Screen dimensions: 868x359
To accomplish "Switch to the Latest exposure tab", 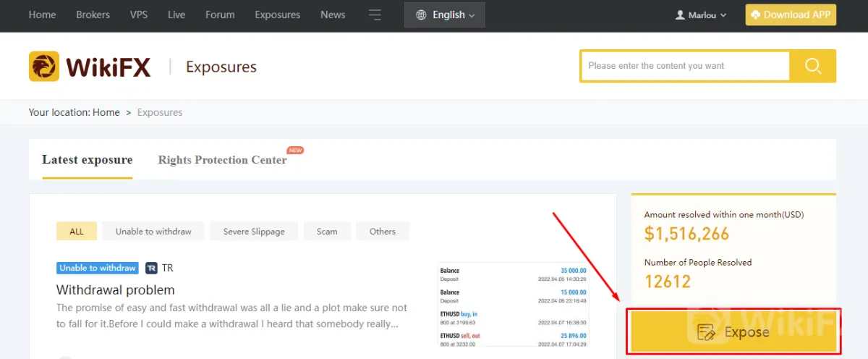I will pyautogui.click(x=88, y=160).
